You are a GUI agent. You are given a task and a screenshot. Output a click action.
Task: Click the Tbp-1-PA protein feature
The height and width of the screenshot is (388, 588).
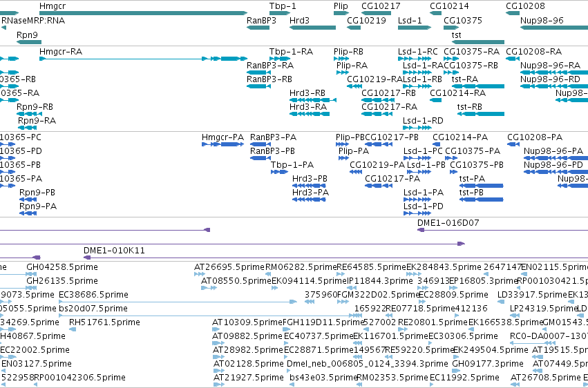[280, 172]
